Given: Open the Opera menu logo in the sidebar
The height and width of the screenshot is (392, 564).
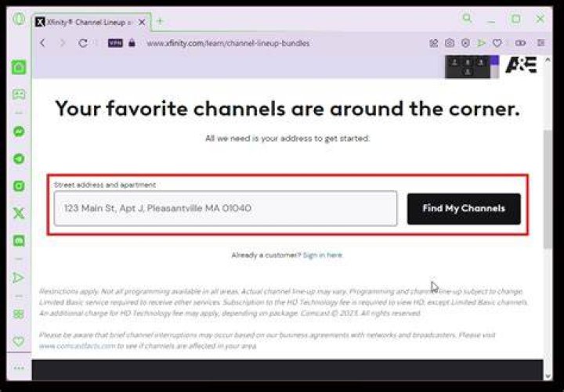Looking at the screenshot, I should [x=19, y=18].
